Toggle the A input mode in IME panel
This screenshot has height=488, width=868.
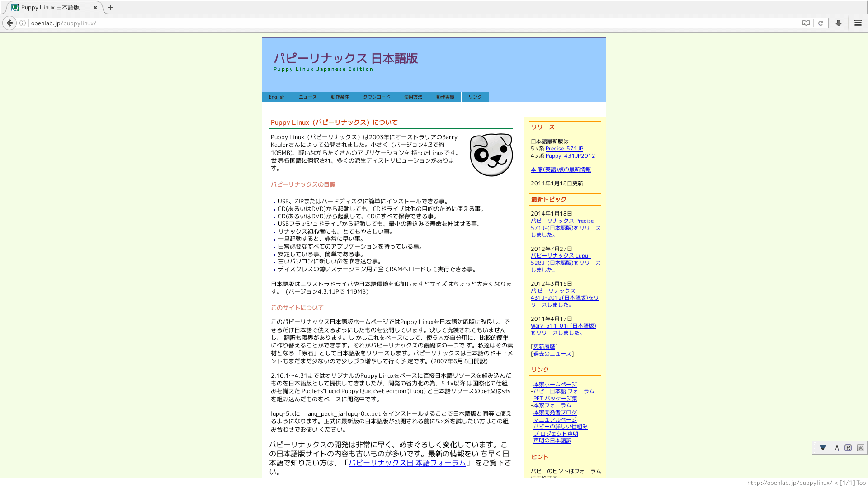[x=836, y=448]
